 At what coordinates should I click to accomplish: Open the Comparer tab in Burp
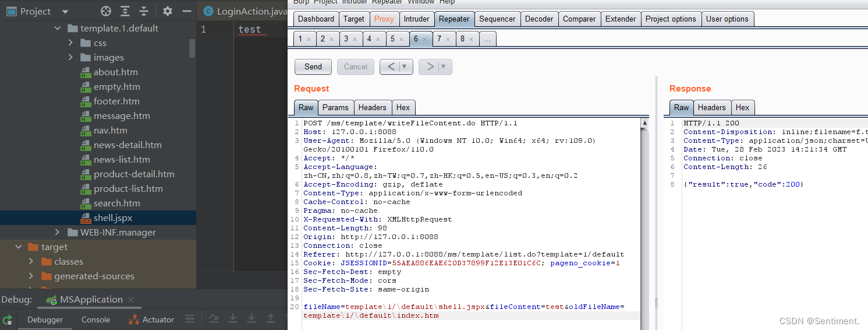579,19
